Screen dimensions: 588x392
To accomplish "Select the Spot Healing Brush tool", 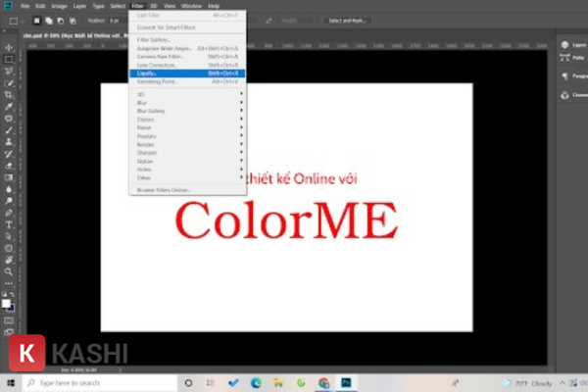I will click(9, 119).
